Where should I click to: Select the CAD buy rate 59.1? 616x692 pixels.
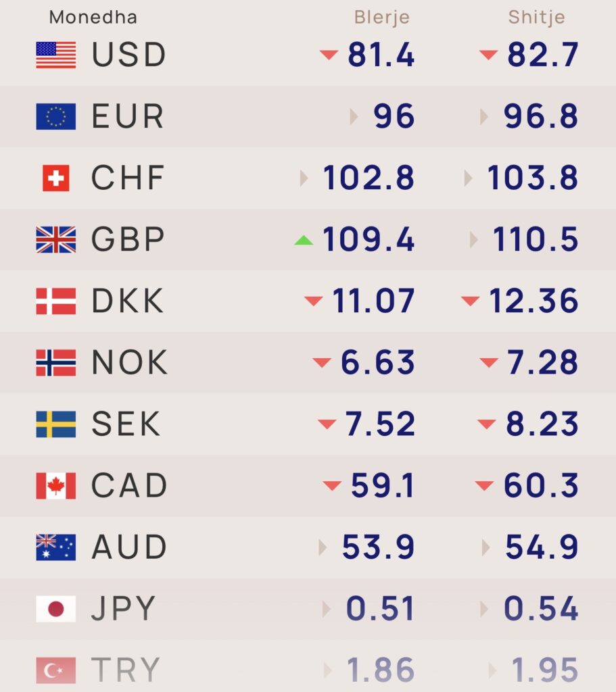382,486
